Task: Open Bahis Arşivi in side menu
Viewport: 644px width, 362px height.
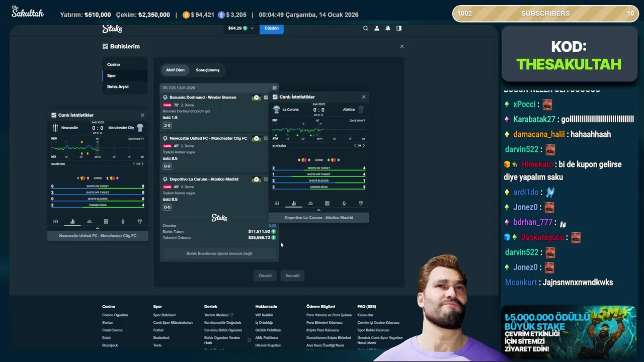Action: point(125,86)
